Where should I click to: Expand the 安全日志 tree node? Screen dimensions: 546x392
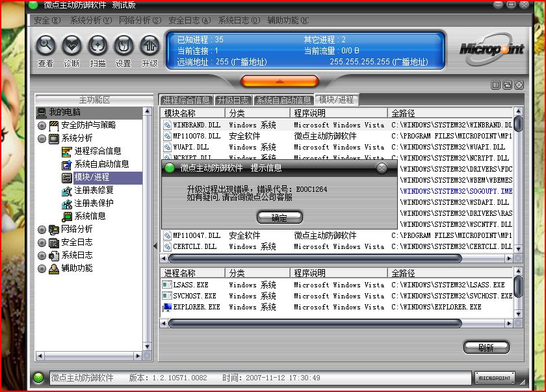coord(42,242)
